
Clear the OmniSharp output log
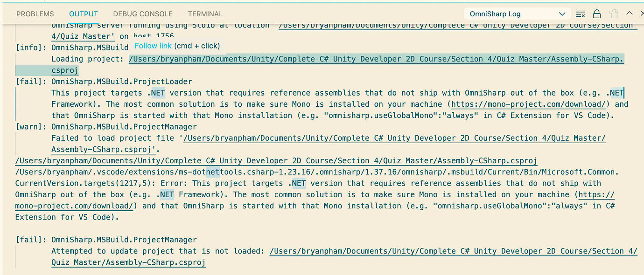(x=580, y=14)
